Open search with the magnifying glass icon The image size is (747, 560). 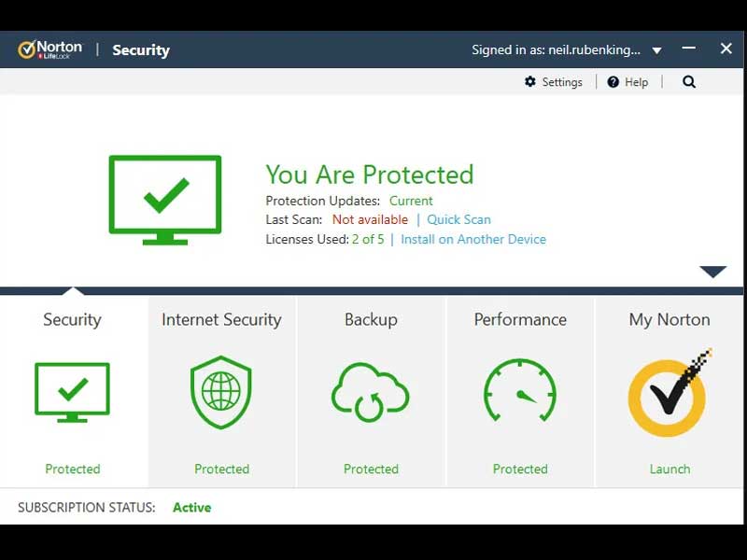pyautogui.click(x=689, y=82)
